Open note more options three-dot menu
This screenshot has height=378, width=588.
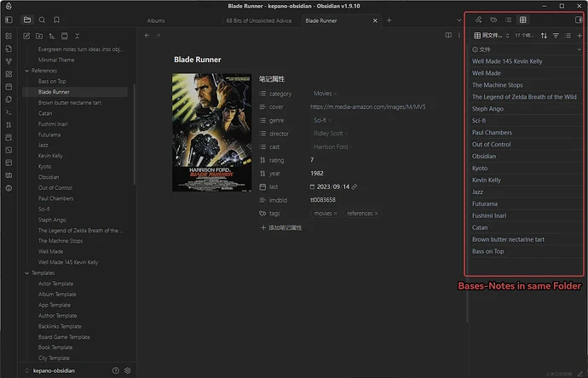tap(459, 35)
